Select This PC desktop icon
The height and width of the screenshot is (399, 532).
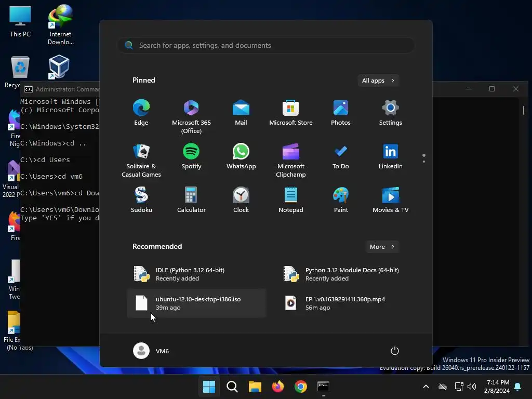click(x=20, y=21)
